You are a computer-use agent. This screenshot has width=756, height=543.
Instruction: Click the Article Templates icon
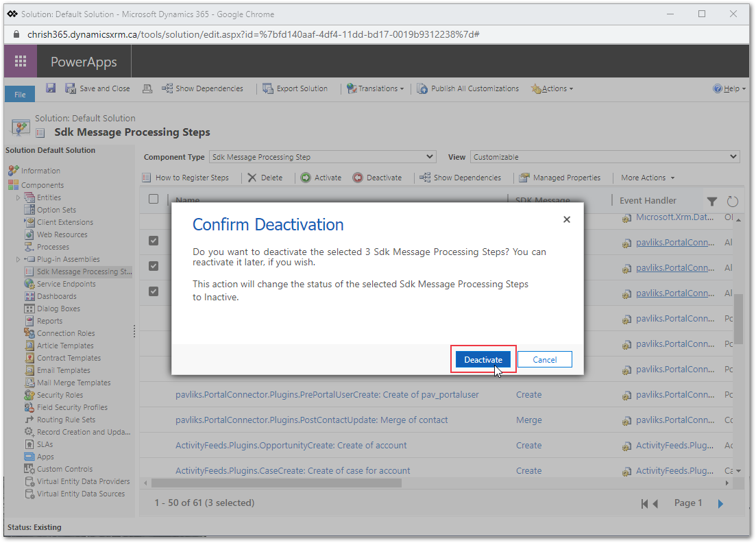pos(29,346)
